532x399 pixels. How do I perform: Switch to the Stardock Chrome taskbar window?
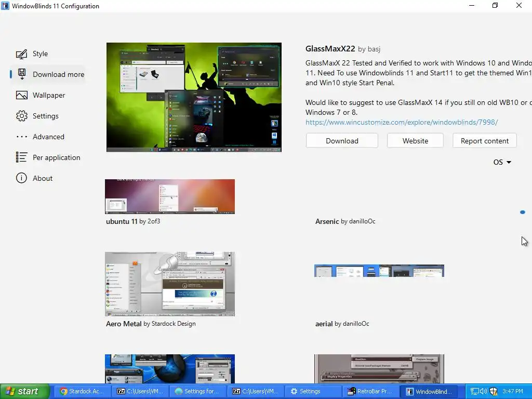click(82, 392)
